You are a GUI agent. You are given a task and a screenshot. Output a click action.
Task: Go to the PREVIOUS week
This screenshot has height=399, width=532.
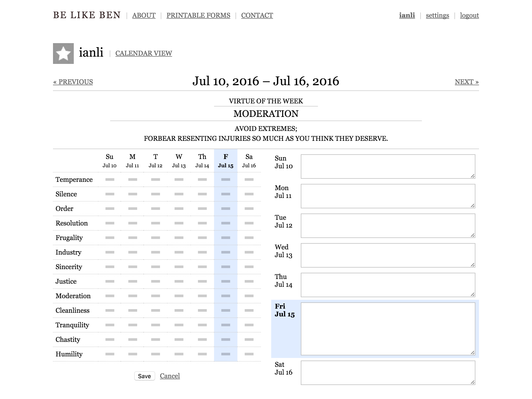(x=73, y=82)
